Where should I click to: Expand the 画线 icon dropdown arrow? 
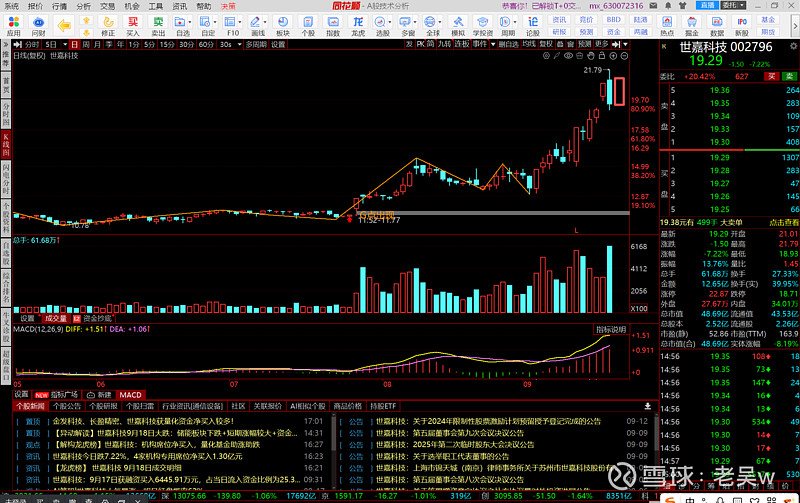(x=265, y=22)
